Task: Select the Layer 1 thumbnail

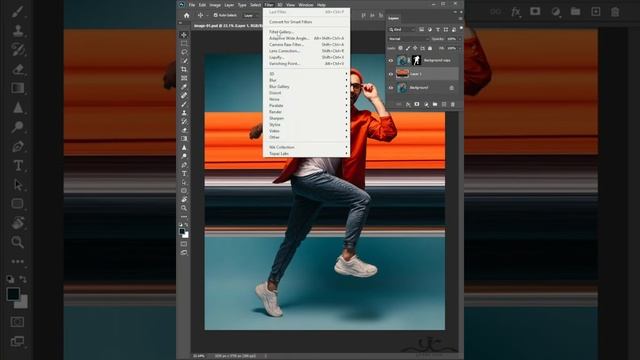Action: coord(402,74)
